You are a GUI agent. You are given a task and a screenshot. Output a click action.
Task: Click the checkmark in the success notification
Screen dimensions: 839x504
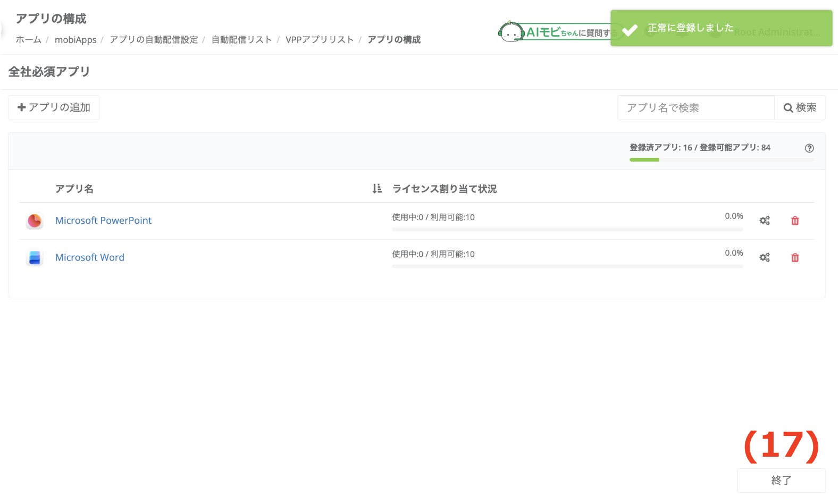click(x=630, y=30)
